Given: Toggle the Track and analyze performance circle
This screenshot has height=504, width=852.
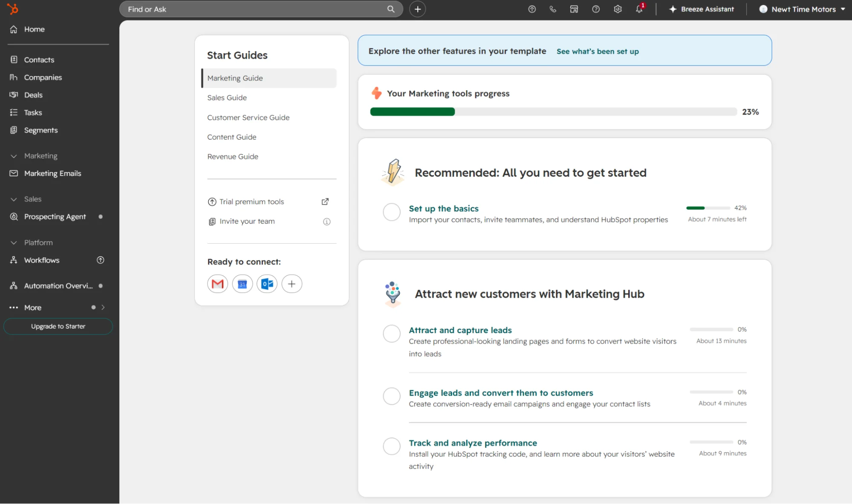Looking at the screenshot, I should (x=391, y=446).
